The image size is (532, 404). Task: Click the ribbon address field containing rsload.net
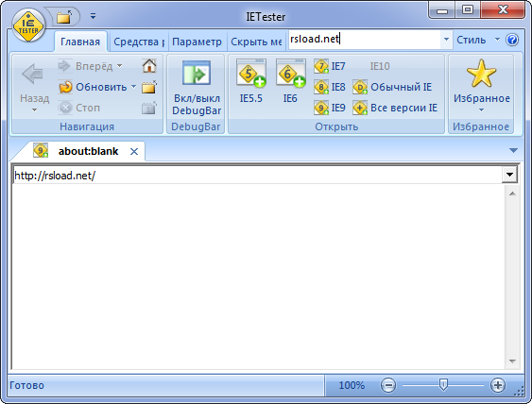pyautogui.click(x=365, y=40)
